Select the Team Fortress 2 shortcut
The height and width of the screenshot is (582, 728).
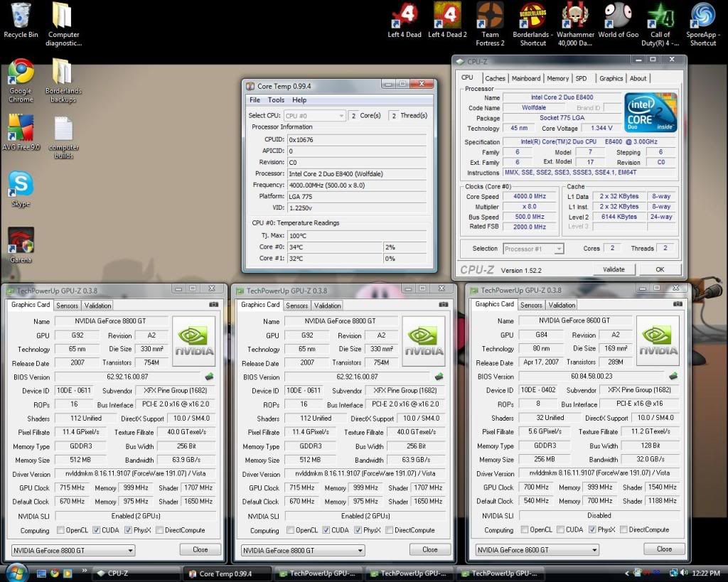tap(490, 25)
